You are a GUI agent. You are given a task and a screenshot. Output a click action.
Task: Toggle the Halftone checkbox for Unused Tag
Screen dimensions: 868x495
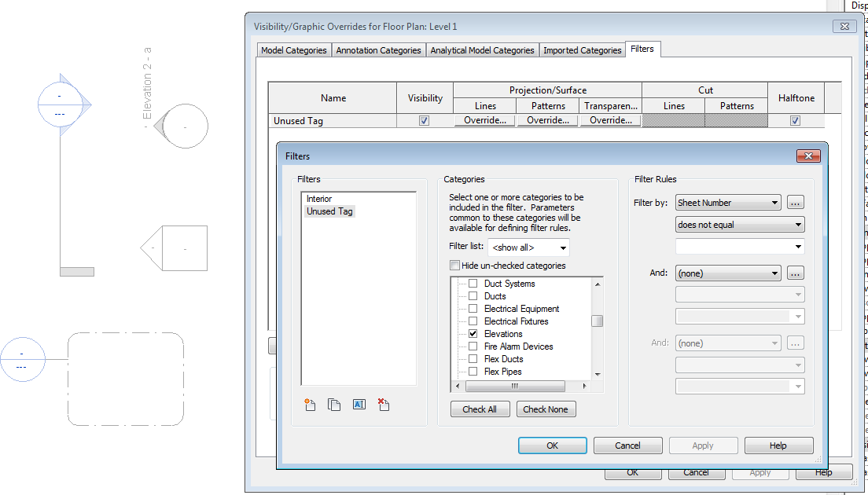point(795,120)
